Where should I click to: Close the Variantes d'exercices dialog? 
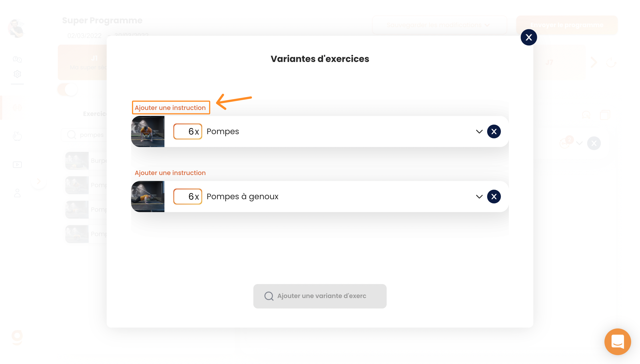pyautogui.click(x=528, y=37)
